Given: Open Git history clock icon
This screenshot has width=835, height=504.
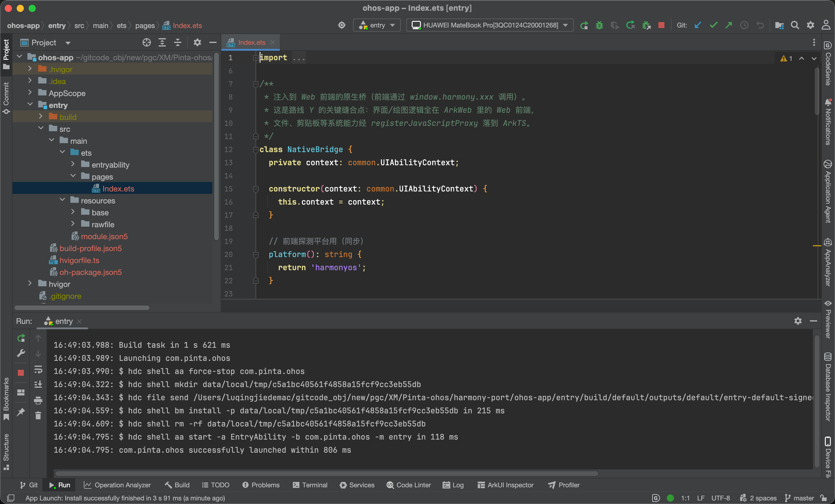Looking at the screenshot, I should pyautogui.click(x=744, y=25).
